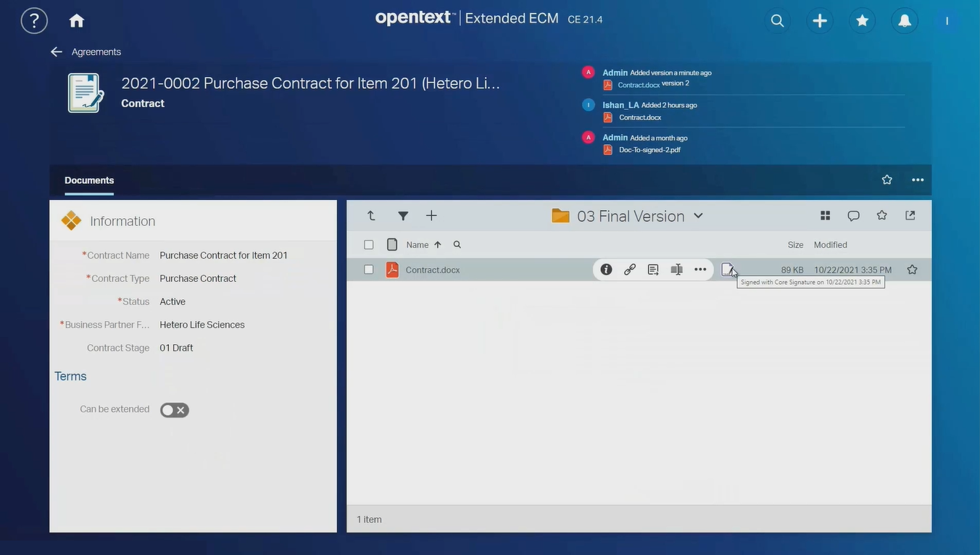Open the comments speech bubble
Image resolution: width=980 pixels, height=555 pixels.
pos(853,215)
